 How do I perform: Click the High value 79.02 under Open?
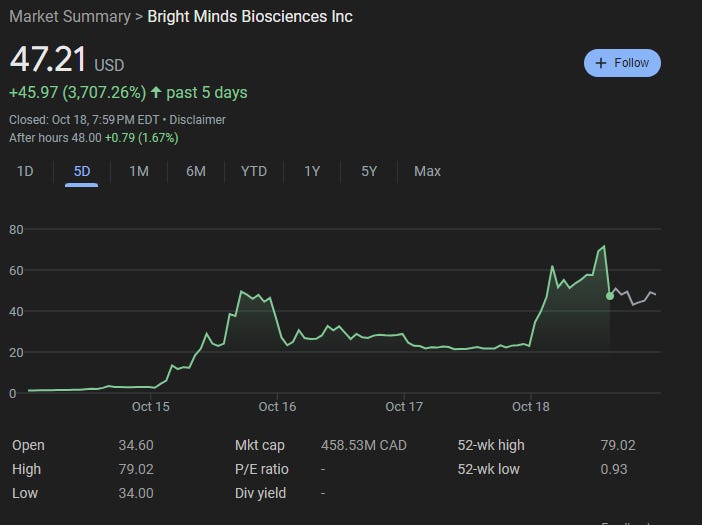pyautogui.click(x=136, y=470)
